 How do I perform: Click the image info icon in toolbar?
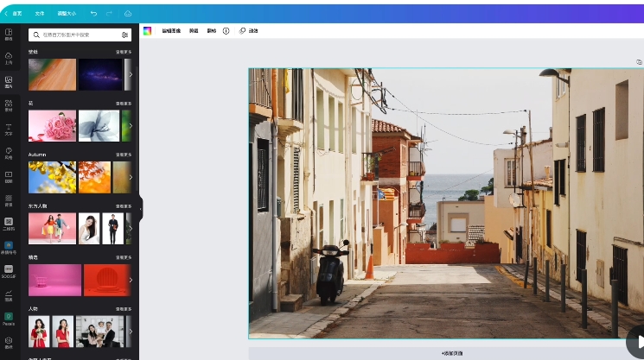[226, 31]
